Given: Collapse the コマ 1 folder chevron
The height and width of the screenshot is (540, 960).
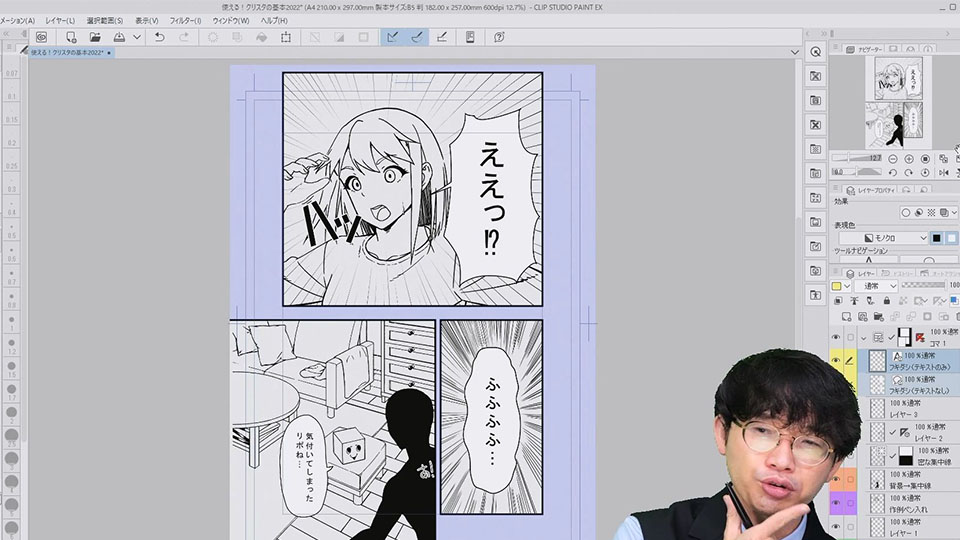Looking at the screenshot, I should (x=863, y=338).
